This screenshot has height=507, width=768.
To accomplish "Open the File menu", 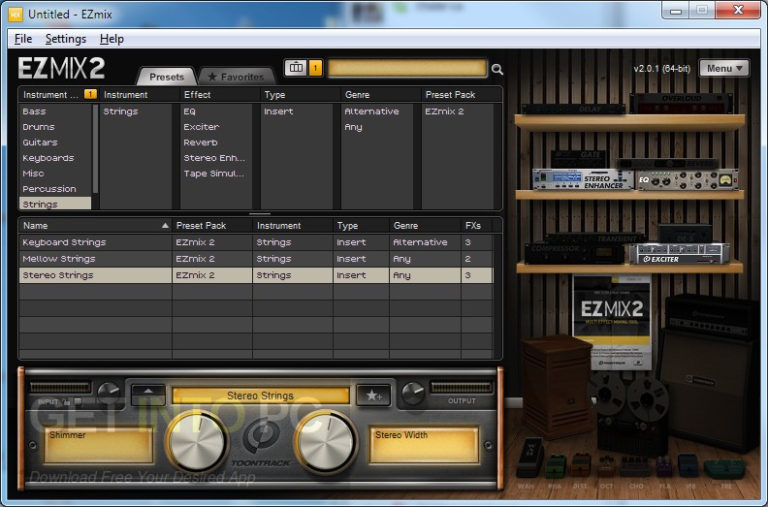I will pyautogui.click(x=24, y=39).
